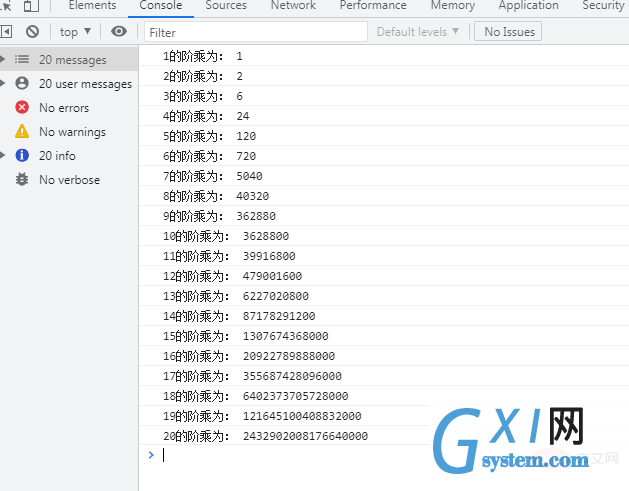Open the Network tab

[293, 6]
